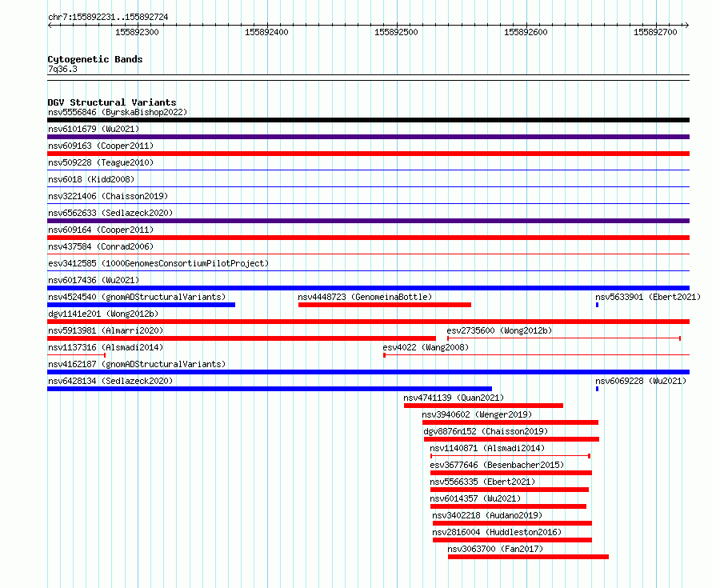Open nsv609164 (Cooper2011) variant
The height and width of the screenshot is (588, 712).
point(101,230)
